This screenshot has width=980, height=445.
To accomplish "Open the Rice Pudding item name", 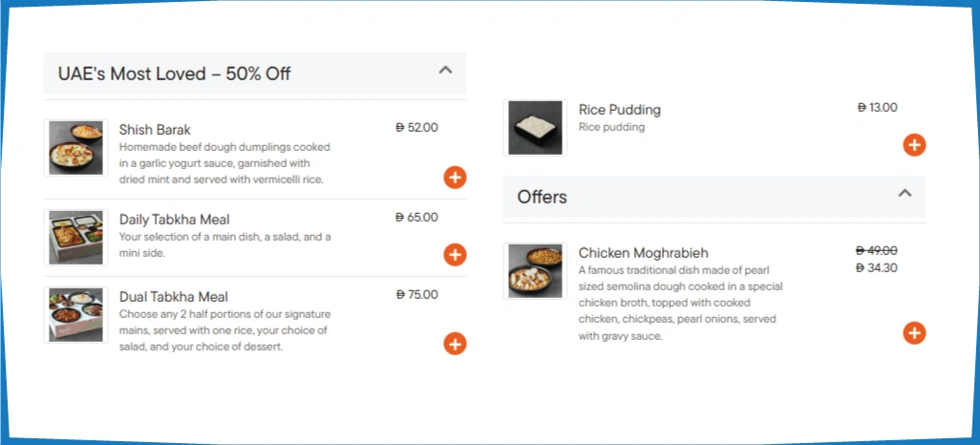I will click(x=619, y=110).
